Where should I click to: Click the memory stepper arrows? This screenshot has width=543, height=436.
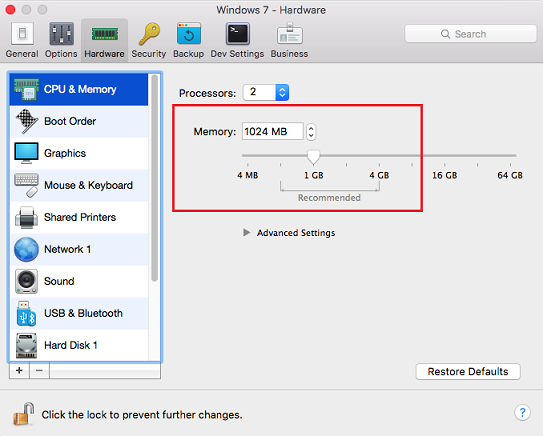point(311,132)
